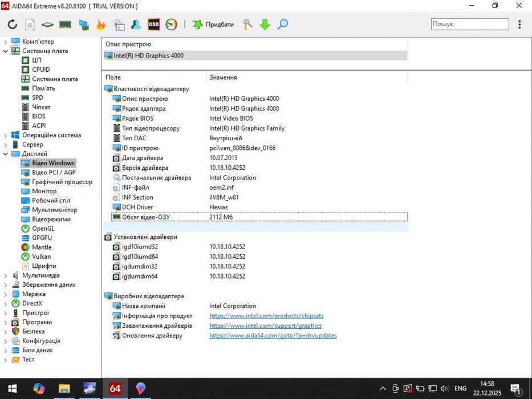This screenshot has width=532, height=399.
Task: Select ACPI tree item
Action: pyautogui.click(x=39, y=125)
